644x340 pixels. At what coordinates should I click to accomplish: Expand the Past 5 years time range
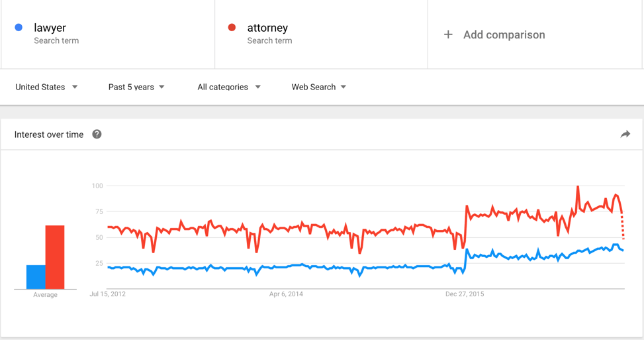[x=136, y=87]
